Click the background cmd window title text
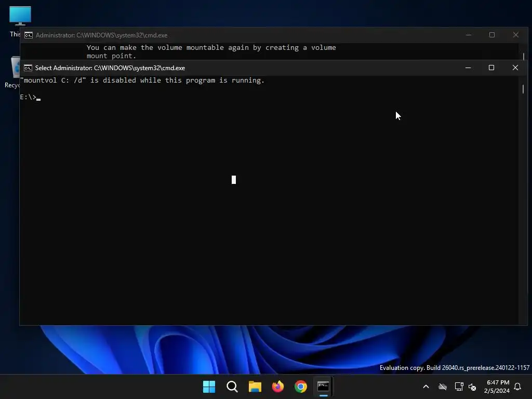 click(101, 35)
